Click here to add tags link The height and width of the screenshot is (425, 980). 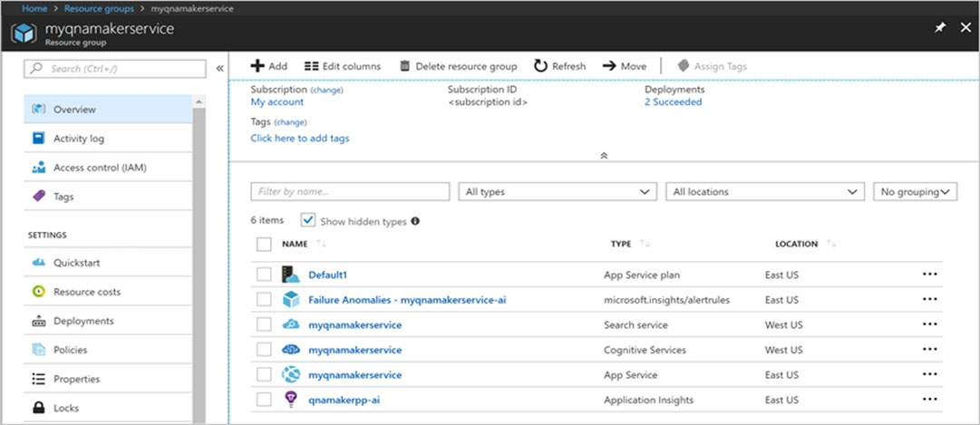coord(300,138)
